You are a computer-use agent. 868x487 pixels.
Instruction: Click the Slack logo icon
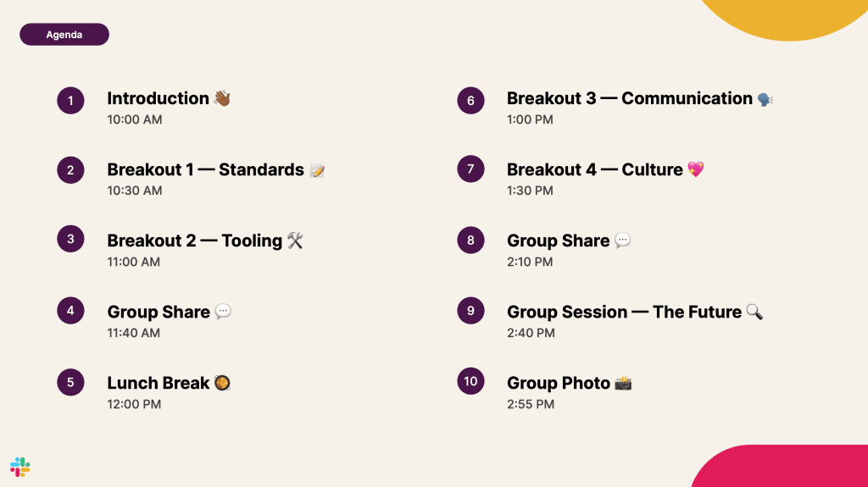click(20, 467)
